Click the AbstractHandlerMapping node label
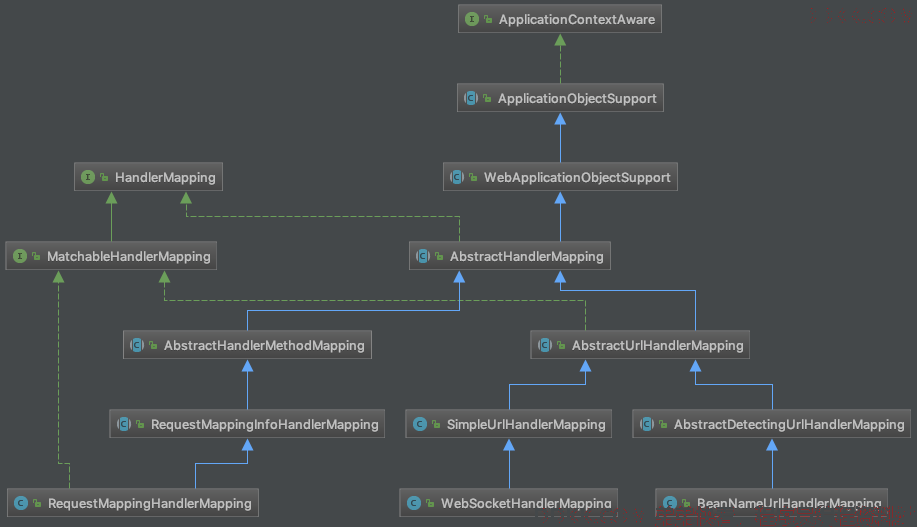 click(526, 256)
